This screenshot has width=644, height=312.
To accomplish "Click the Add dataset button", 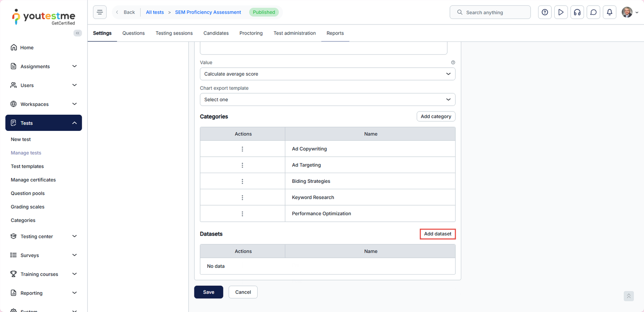I will pyautogui.click(x=438, y=234).
